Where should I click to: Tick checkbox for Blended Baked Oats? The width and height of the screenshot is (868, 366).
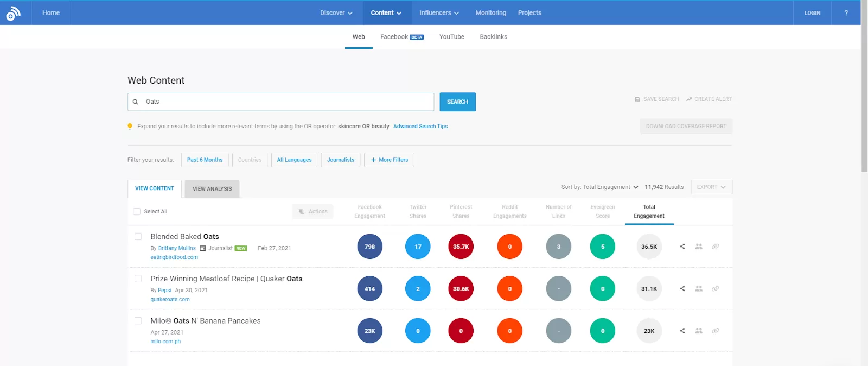(x=138, y=237)
